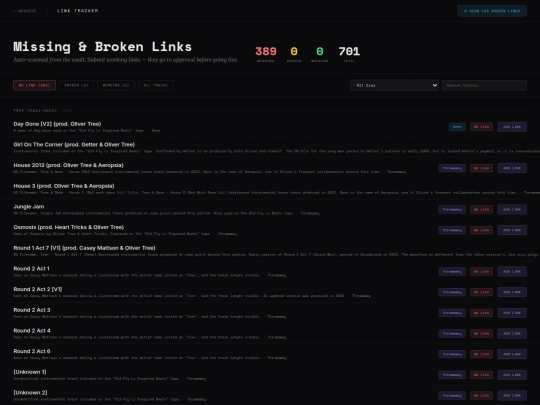
Task: Click the Missing & Broken Links heading
Action: click(102, 47)
